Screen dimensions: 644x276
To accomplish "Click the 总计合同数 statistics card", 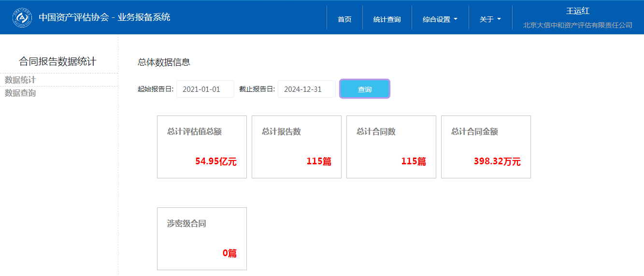I will click(391, 147).
